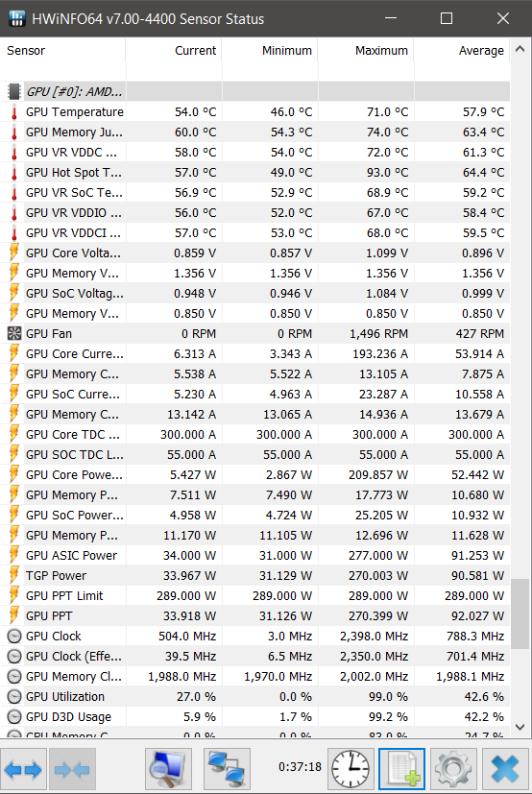Select the TGP Power row label

point(57,576)
